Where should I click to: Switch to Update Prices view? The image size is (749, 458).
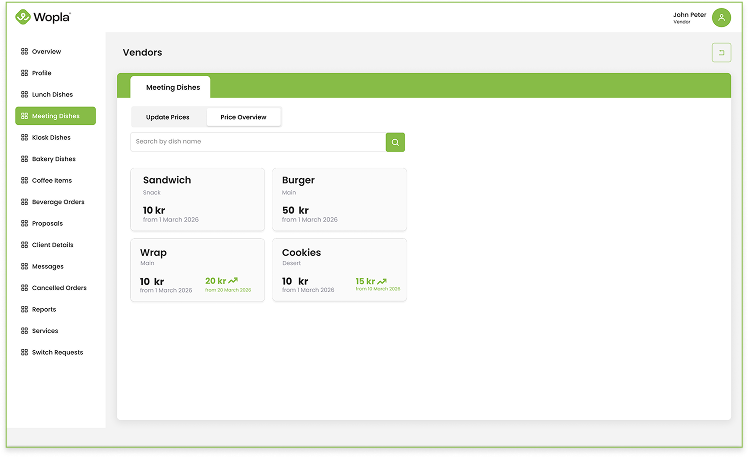coord(168,117)
